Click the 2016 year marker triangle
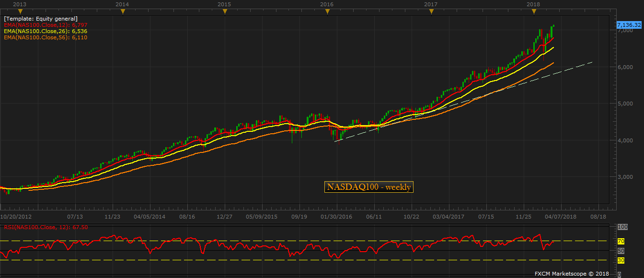Screen dimensions: 644x278 click(x=327, y=12)
